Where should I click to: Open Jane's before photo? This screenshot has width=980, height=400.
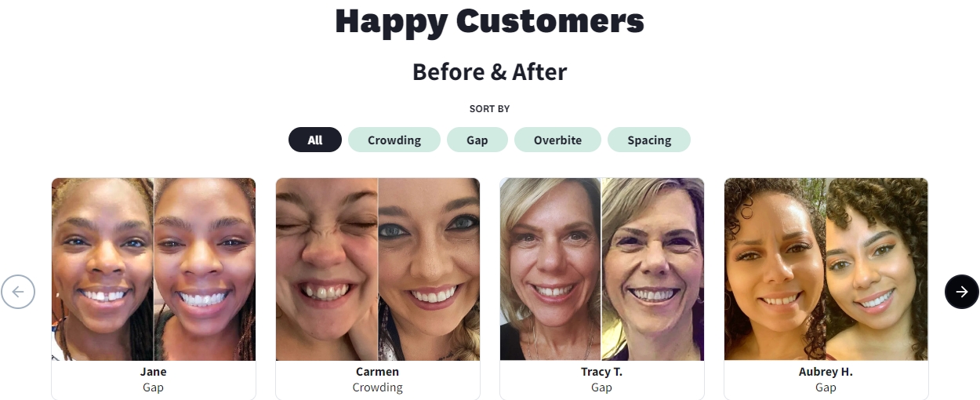click(x=103, y=269)
